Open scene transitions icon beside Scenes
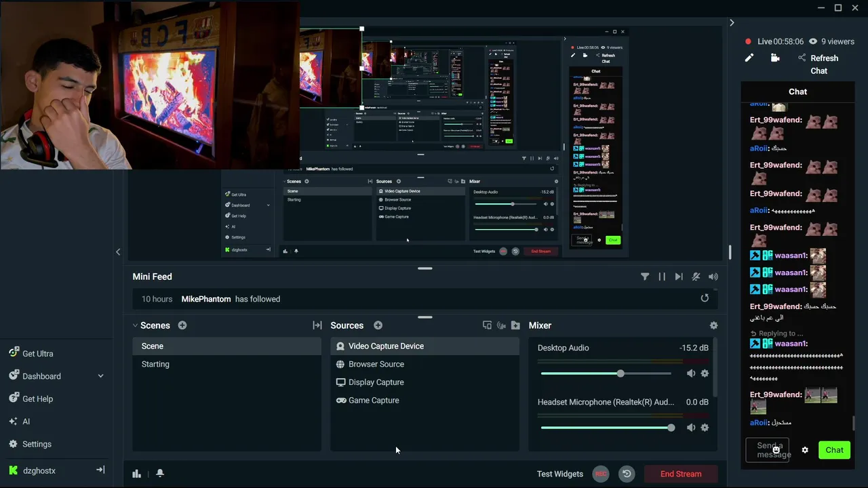 (317, 325)
